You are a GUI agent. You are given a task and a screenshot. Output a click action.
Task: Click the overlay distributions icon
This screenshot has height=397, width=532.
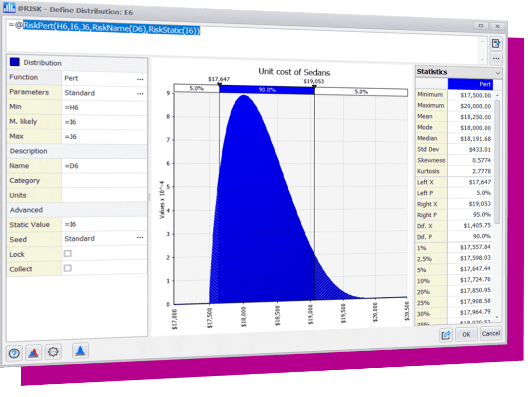[34, 352]
